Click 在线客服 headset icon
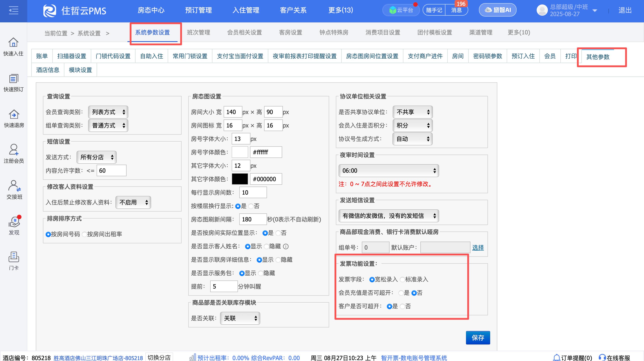 click(x=602, y=358)
